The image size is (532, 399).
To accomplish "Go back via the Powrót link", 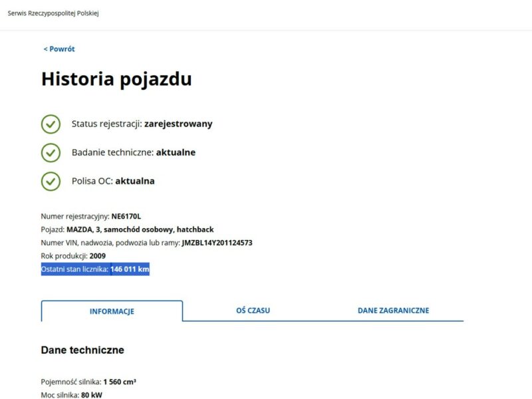I will tap(59, 49).
